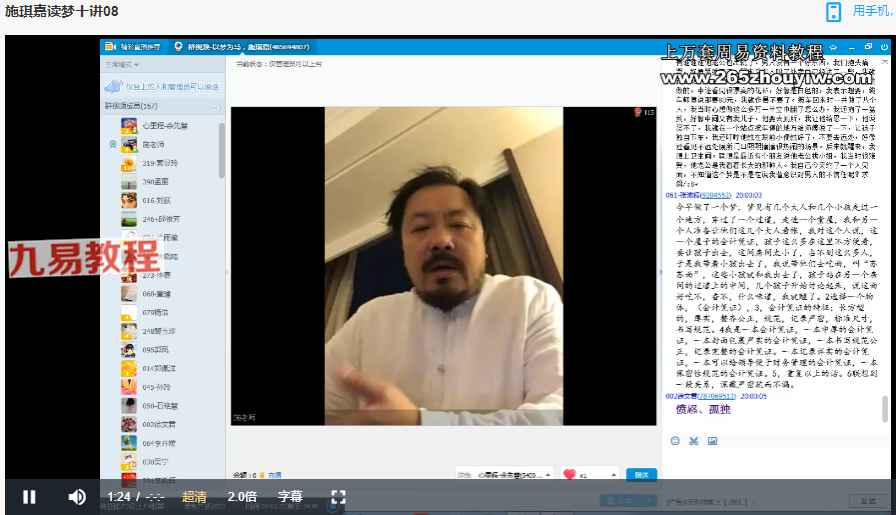Viewport: 896px width, 515px height.
Task: Click the screenshot scissors icon in chat
Action: (x=694, y=441)
